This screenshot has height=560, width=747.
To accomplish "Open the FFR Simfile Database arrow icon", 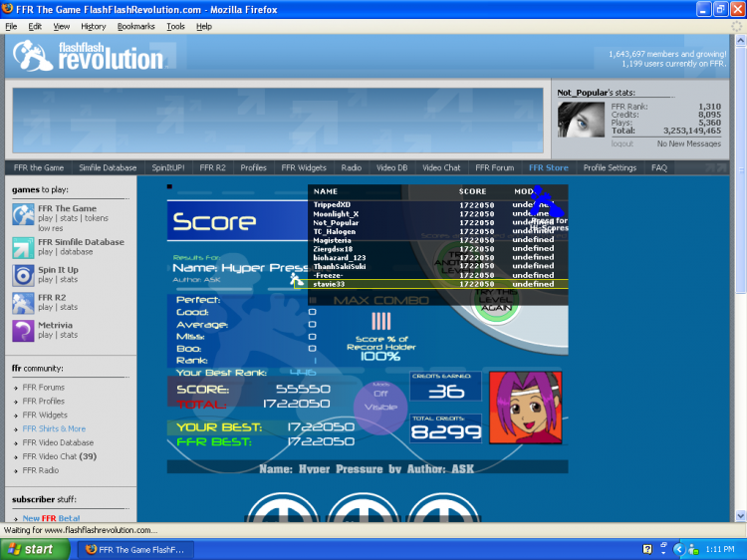I will (23, 246).
